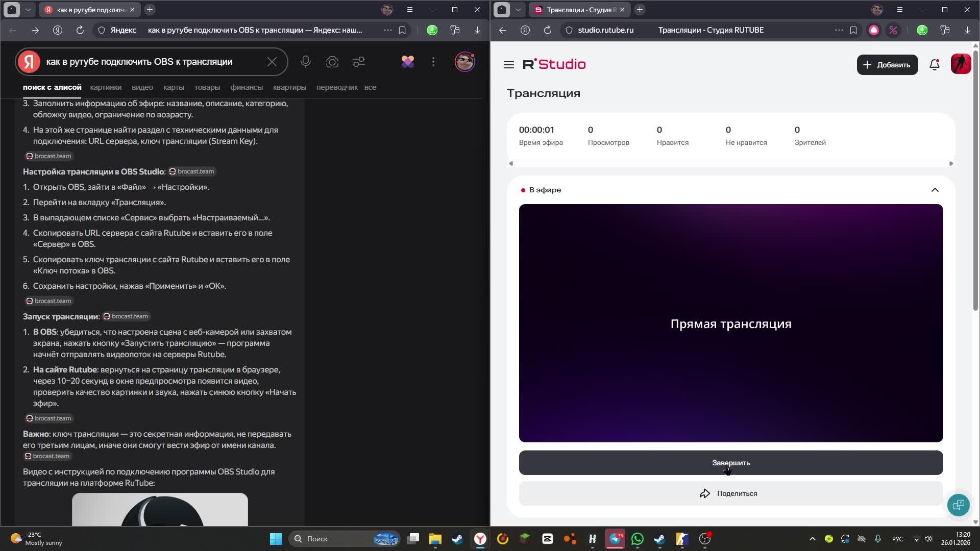The height and width of the screenshot is (551, 980).
Task: Open the notifications bell in Studio
Action: click(934, 65)
